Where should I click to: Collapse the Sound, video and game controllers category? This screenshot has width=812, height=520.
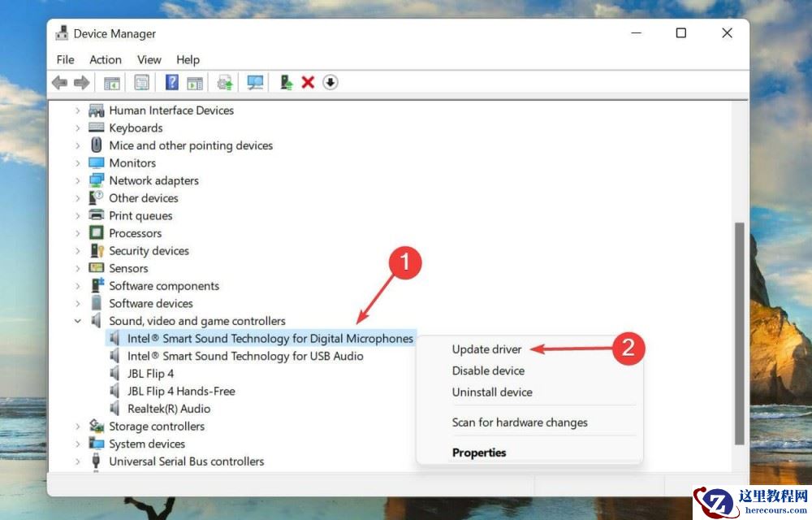pos(77,320)
